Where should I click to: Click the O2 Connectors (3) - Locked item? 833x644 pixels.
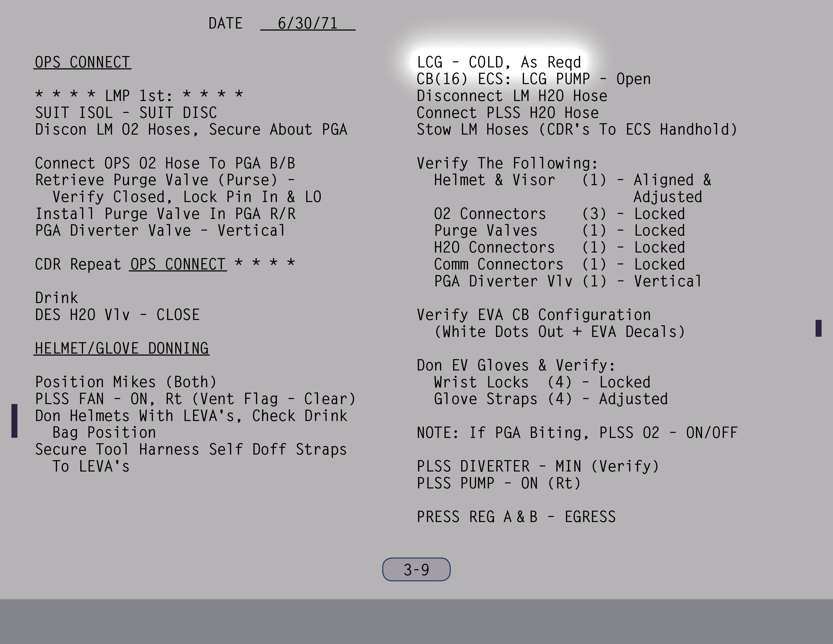[559, 214]
